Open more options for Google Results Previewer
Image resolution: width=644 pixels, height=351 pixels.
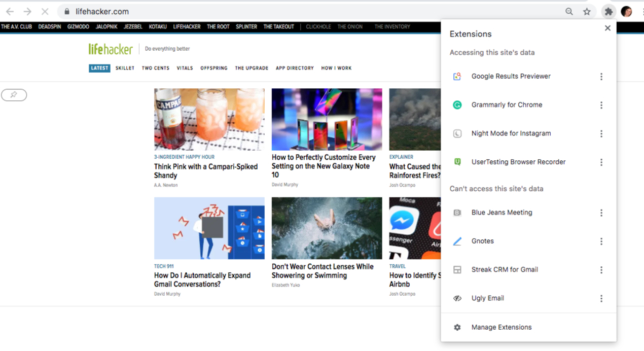pyautogui.click(x=601, y=77)
